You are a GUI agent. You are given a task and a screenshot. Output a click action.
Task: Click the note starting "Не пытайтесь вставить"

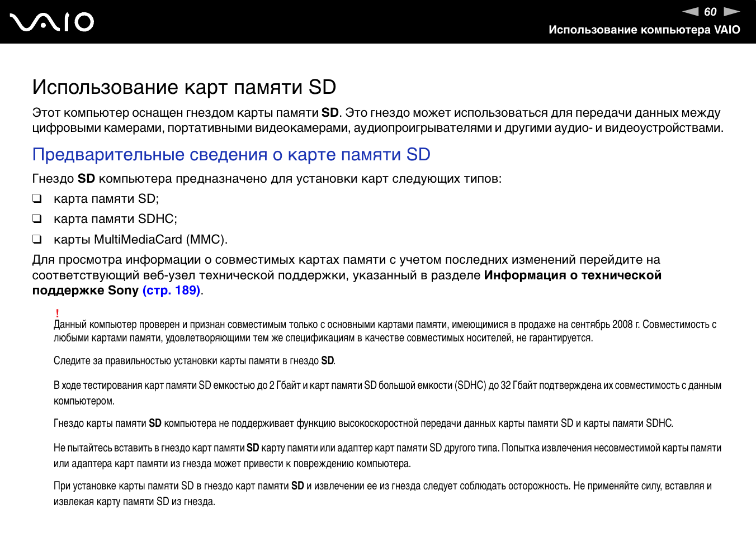[387, 455]
